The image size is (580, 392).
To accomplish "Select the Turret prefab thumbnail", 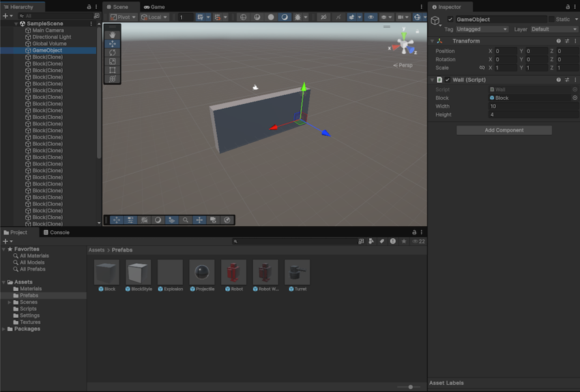I will click(297, 273).
